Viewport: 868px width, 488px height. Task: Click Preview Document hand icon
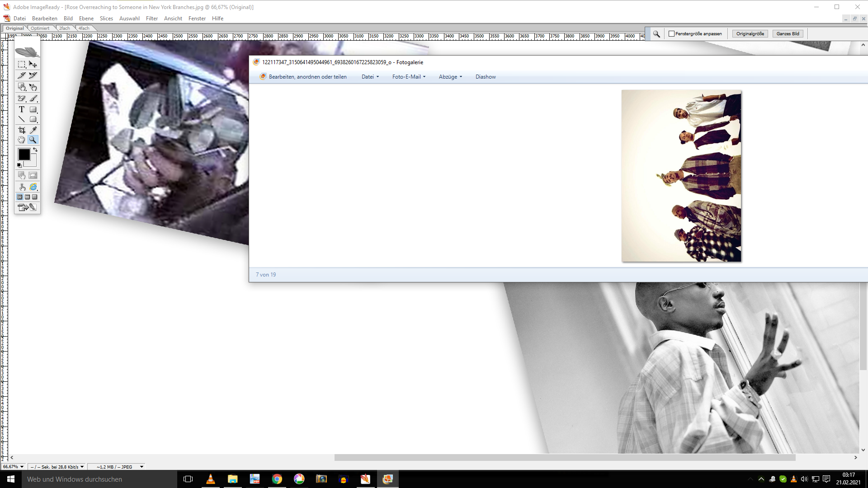pos(21,187)
